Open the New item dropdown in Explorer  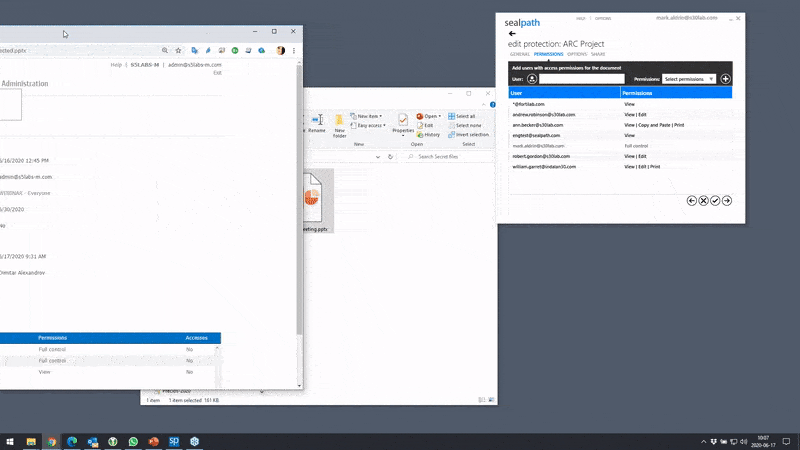(366, 116)
